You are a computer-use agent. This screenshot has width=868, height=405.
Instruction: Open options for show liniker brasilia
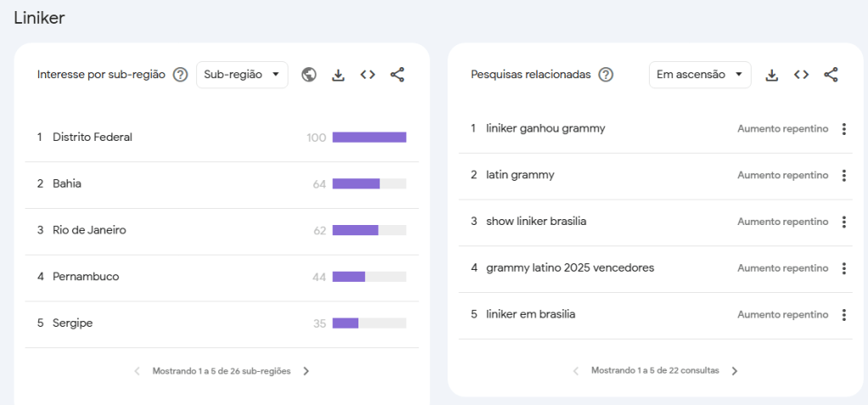(843, 222)
